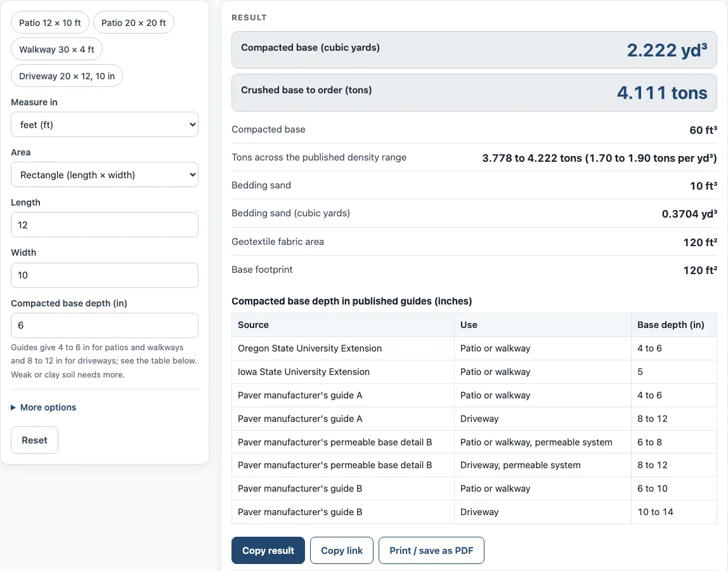Select the 2.222 yd³ compacted base value
The image size is (728, 571).
pyautogui.click(x=667, y=50)
